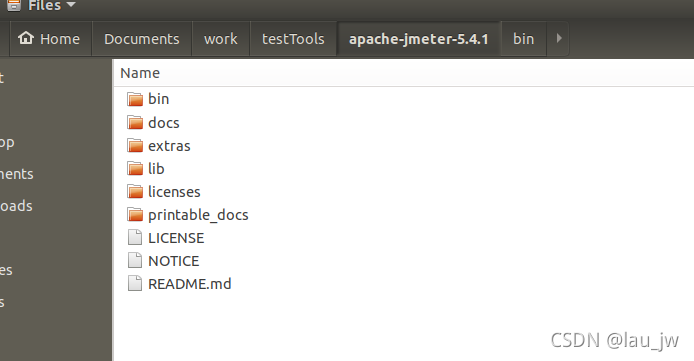Click the printable_docs folder name

198,215
